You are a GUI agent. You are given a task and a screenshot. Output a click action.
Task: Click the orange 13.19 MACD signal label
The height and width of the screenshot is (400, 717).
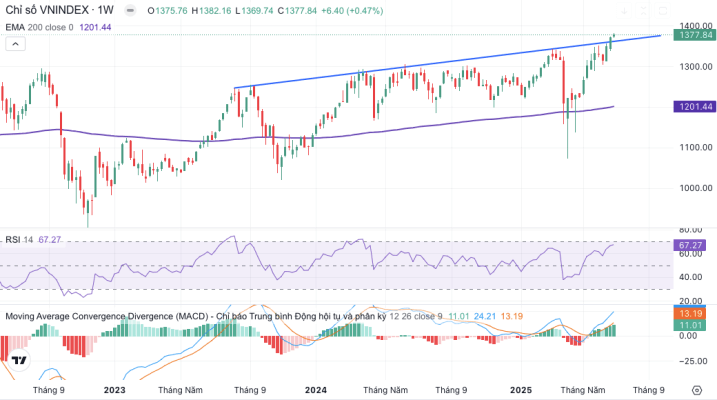point(690,314)
